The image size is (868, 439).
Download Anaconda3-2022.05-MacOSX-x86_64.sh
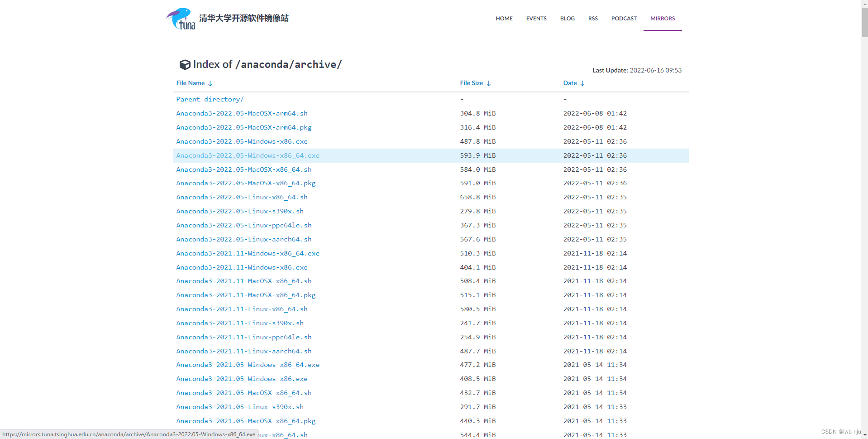pyautogui.click(x=244, y=169)
